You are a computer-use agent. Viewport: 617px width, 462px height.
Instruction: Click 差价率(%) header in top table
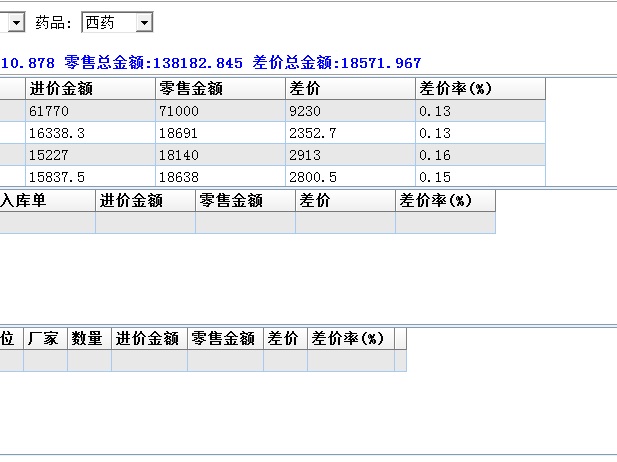click(480, 89)
